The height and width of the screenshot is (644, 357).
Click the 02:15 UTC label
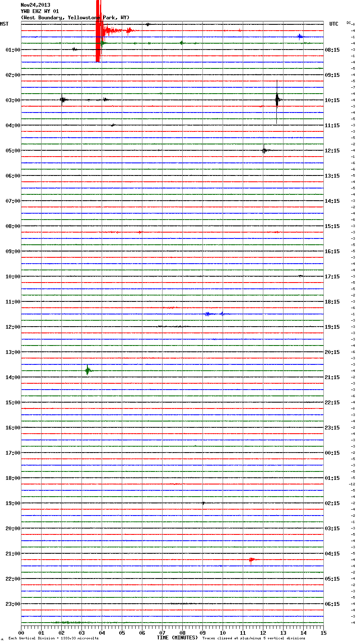tap(332, 503)
